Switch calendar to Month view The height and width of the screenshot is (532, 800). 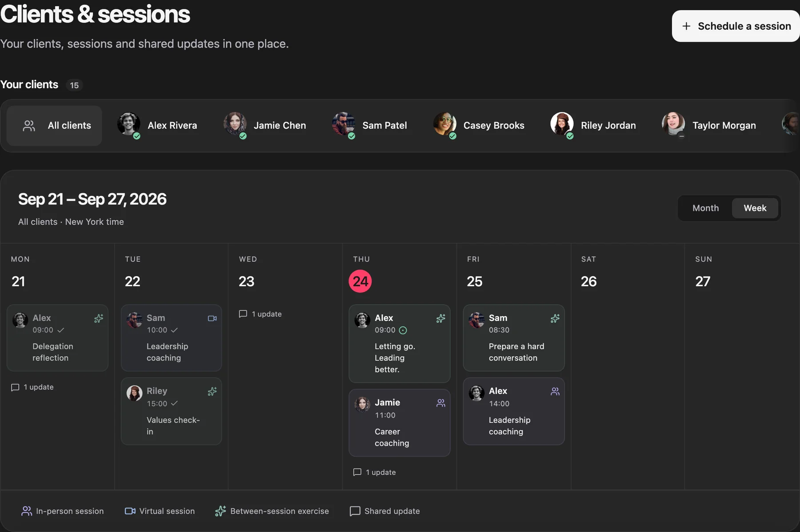pos(705,208)
